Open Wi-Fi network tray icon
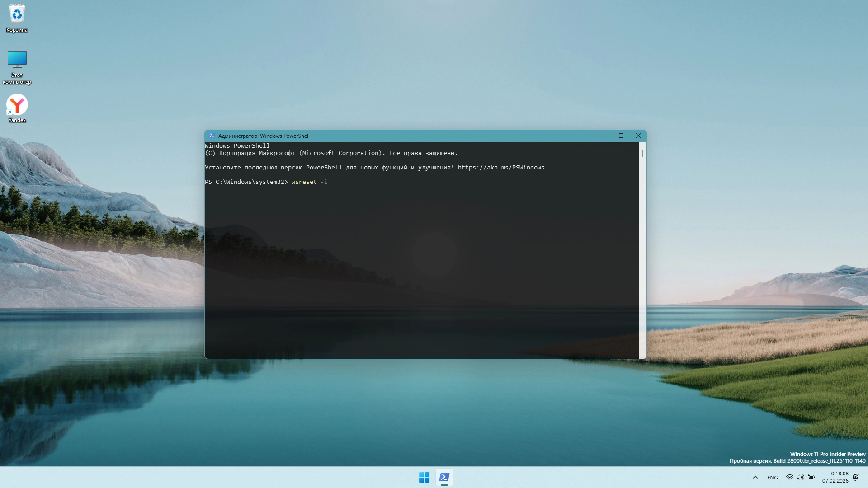 [x=789, y=477]
